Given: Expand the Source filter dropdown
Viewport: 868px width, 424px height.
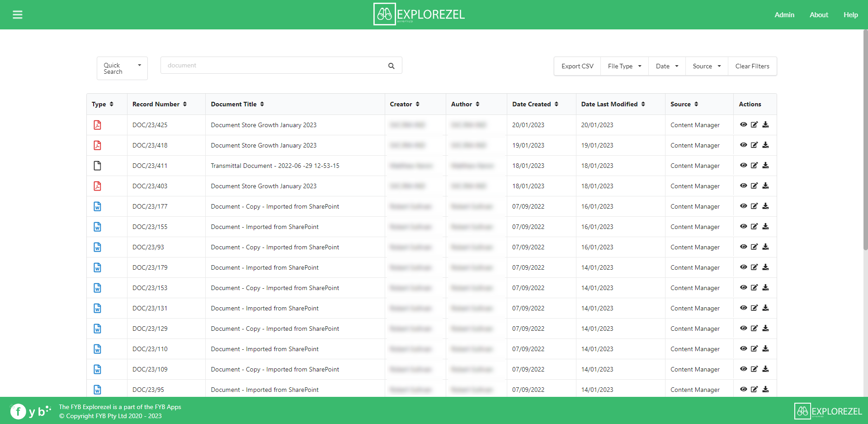Looking at the screenshot, I should point(707,66).
